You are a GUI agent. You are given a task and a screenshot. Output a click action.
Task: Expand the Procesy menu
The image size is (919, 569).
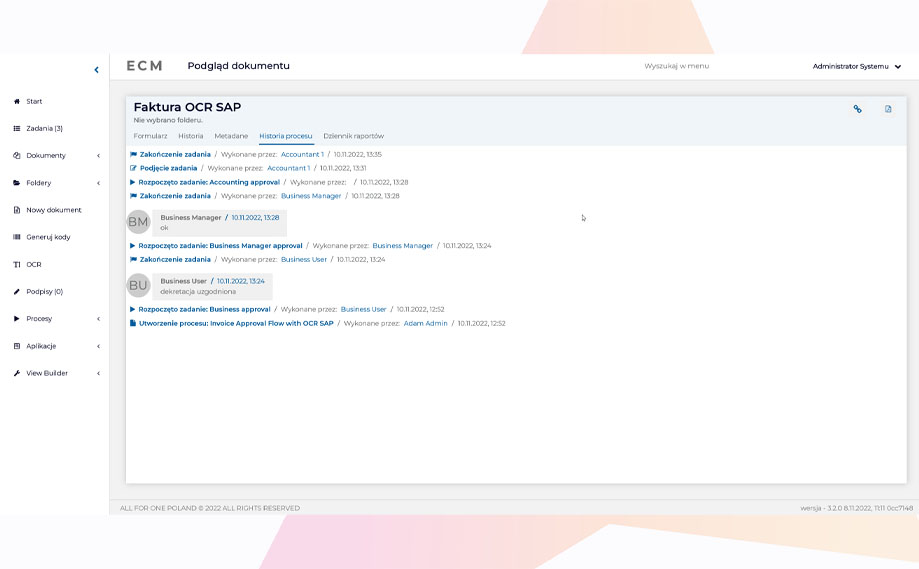(x=39, y=318)
